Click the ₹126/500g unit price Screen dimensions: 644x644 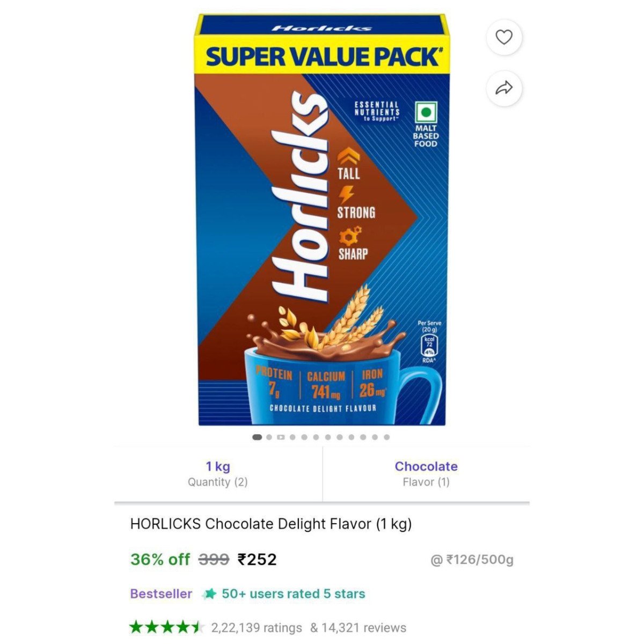[472, 560]
